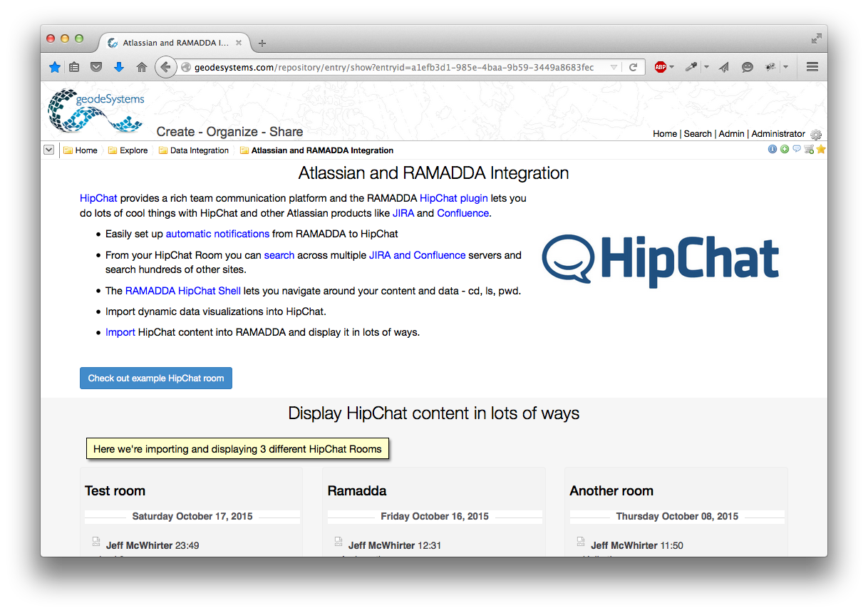Open the downloads arrow icon
This screenshot has width=868, height=613.
click(119, 67)
